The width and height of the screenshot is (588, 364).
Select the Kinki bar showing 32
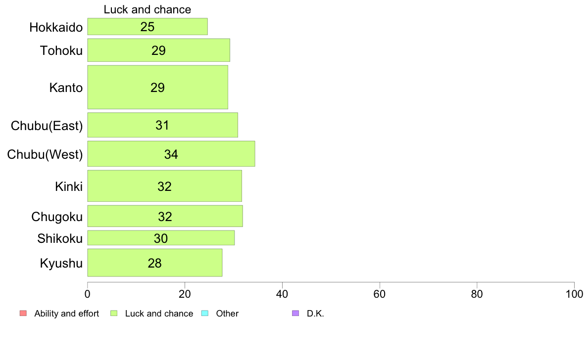tap(165, 186)
